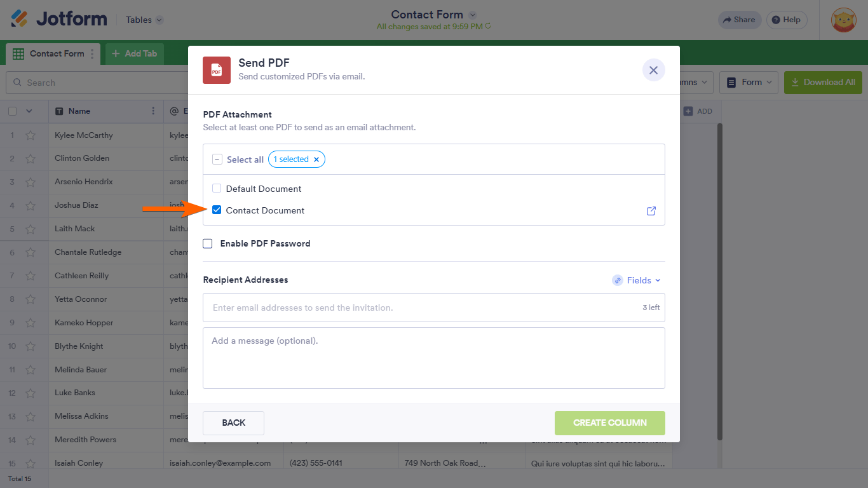
Task: Open Contact Form tab options menu
Action: coord(92,54)
